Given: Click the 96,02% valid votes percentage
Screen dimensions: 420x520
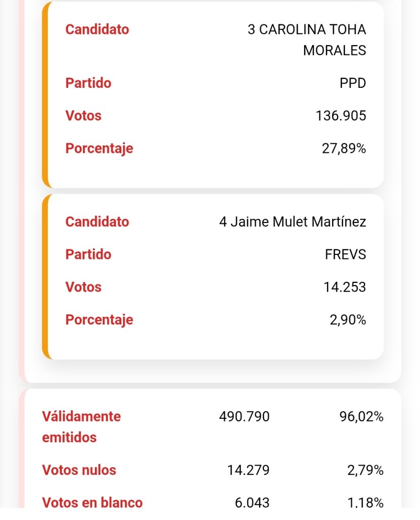Looking at the screenshot, I should coord(361,417).
